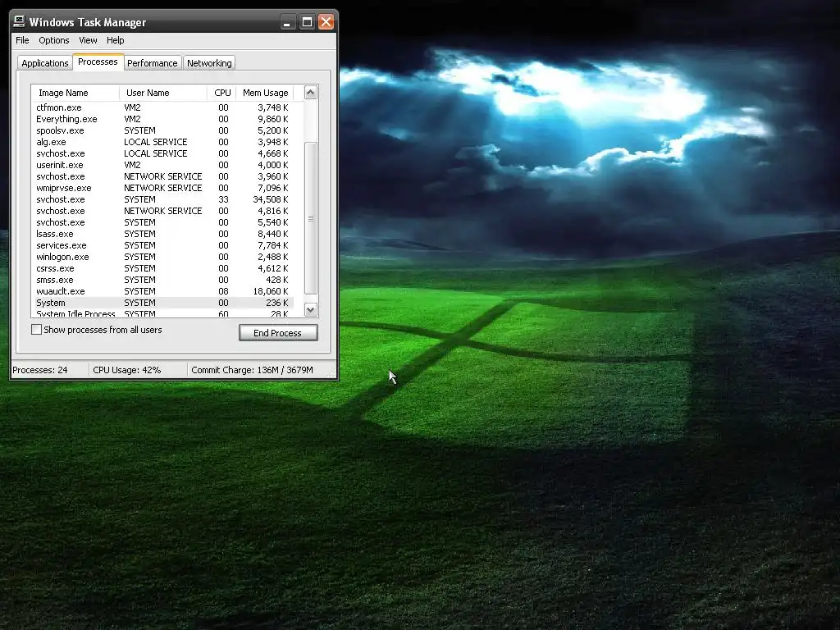Maximize the Task Manager window
Viewport: 840px width, 630px height.
pyautogui.click(x=307, y=22)
